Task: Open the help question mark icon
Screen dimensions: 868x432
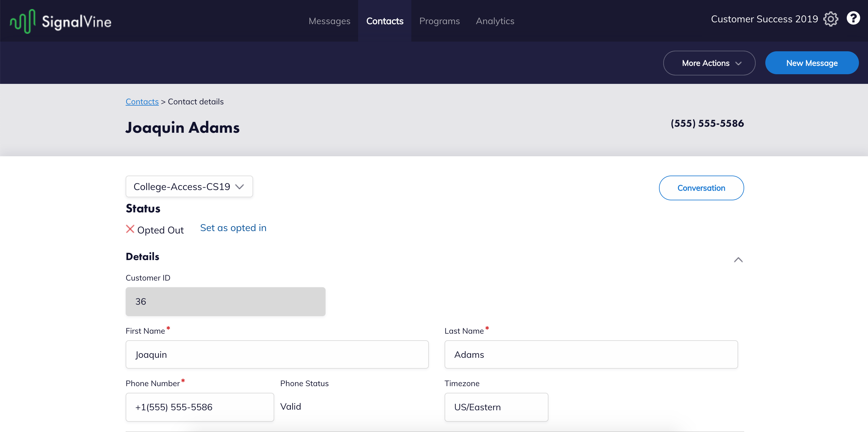Action: pos(853,18)
